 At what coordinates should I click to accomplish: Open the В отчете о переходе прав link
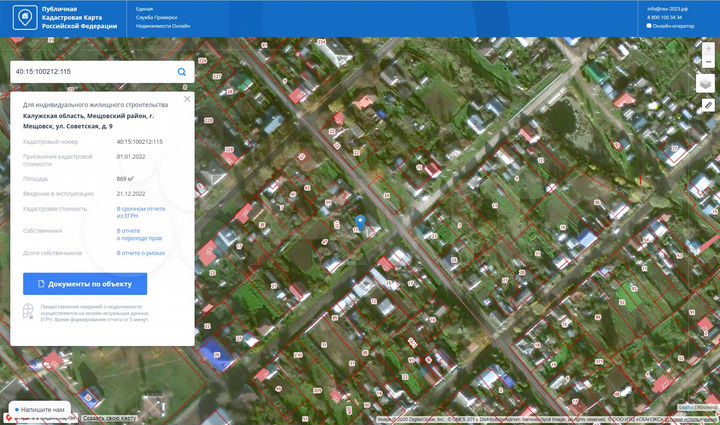139,234
